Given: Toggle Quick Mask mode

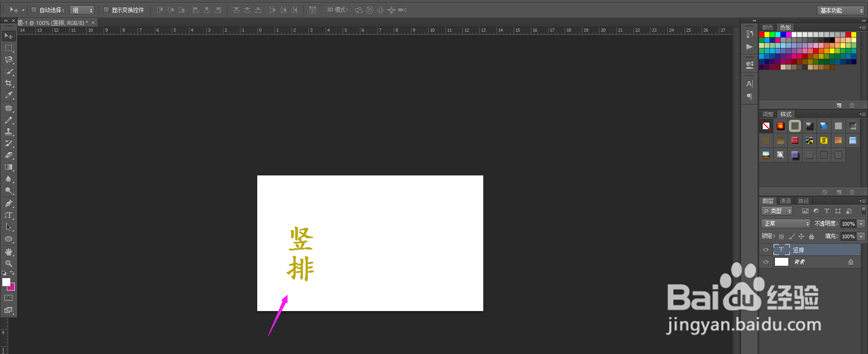Looking at the screenshot, I should [9, 298].
